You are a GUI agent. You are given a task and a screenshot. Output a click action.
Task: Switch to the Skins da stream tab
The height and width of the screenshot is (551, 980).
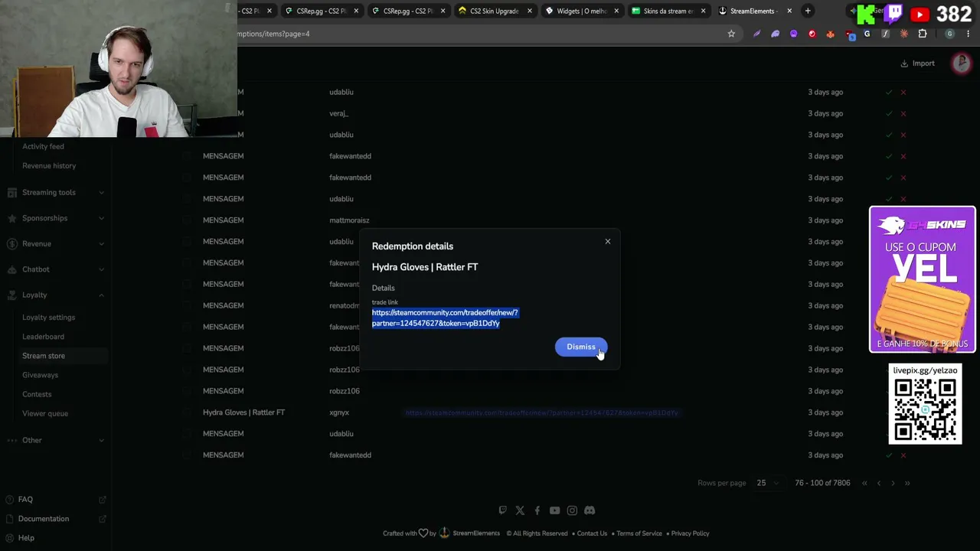[668, 11]
